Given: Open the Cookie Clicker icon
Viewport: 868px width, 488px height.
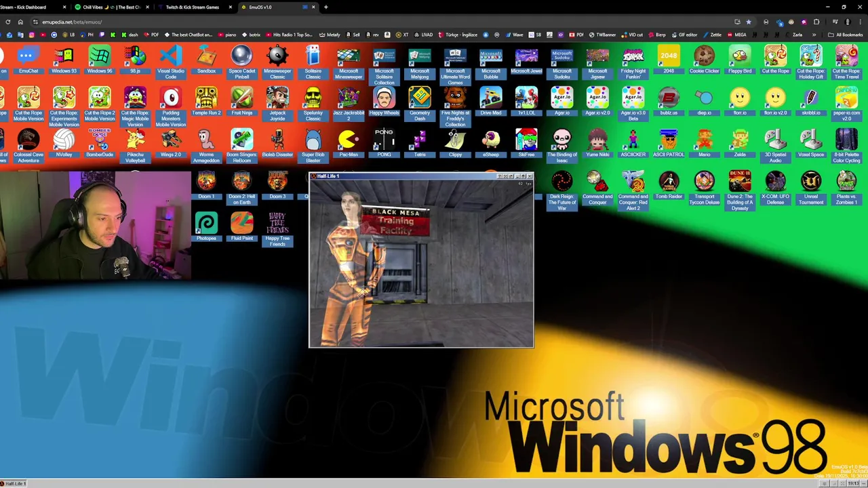Looking at the screenshot, I should [704, 60].
